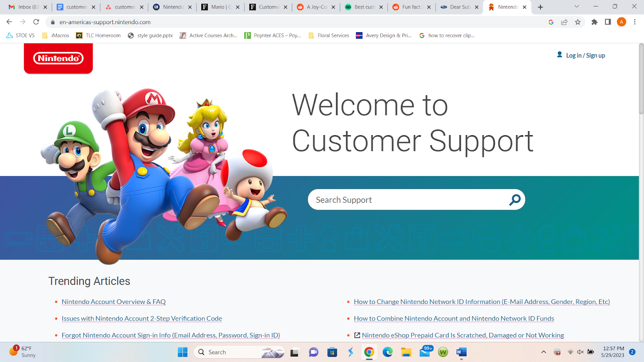Open File Explorer in taskbar
Viewport: 644px width, 362px height.
pos(406,352)
